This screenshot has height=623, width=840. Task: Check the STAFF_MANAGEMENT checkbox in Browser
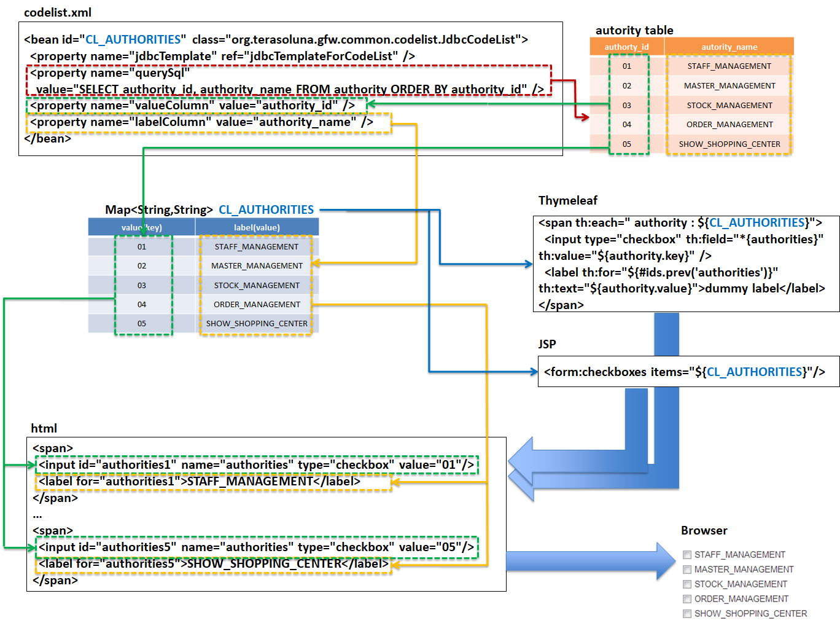(687, 555)
